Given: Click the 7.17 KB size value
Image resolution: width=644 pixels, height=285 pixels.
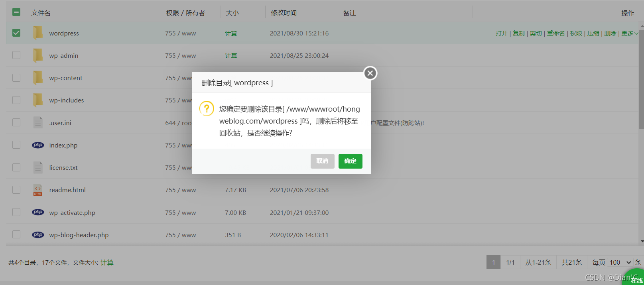Looking at the screenshot, I should 236,190.
